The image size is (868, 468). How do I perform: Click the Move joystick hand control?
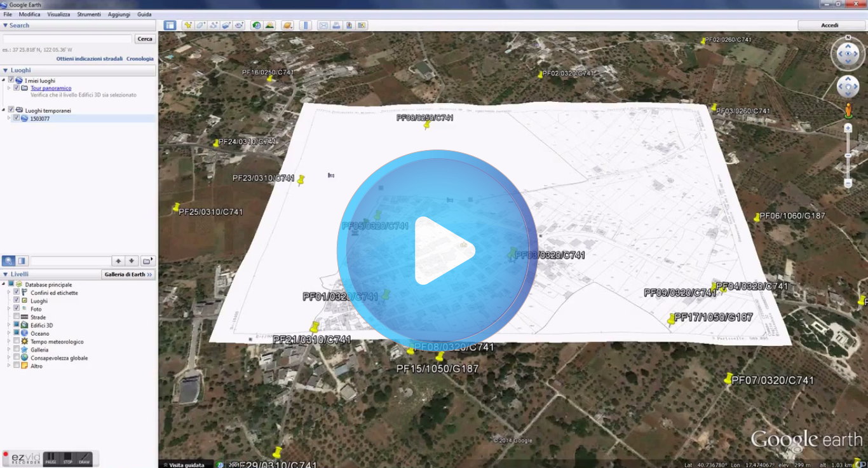[x=848, y=86]
